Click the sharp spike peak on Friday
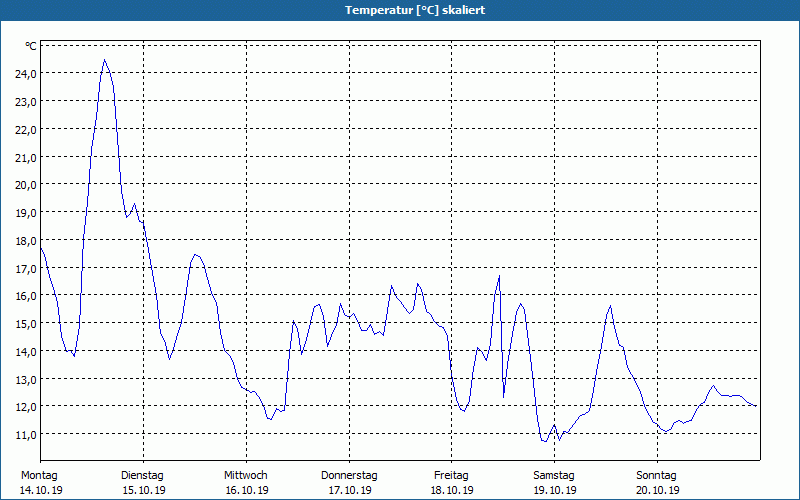 click(498, 276)
